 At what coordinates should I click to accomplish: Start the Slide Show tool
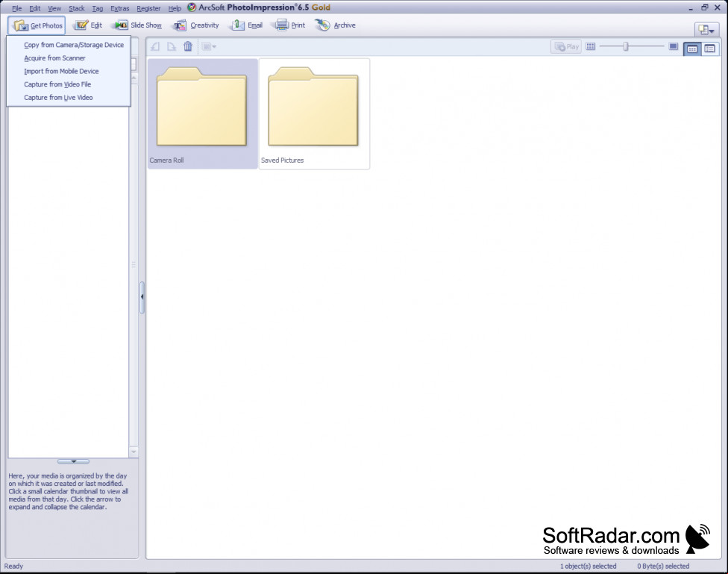138,25
